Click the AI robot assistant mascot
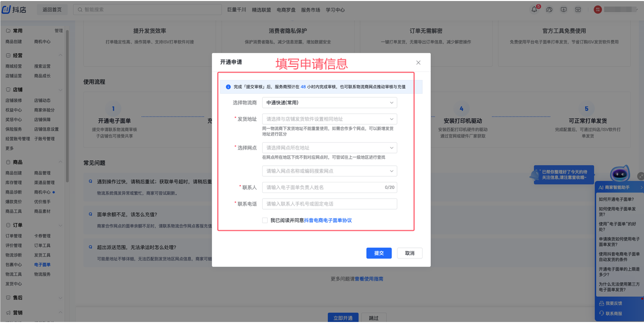Screen dimensions: 644x324 pos(620,174)
